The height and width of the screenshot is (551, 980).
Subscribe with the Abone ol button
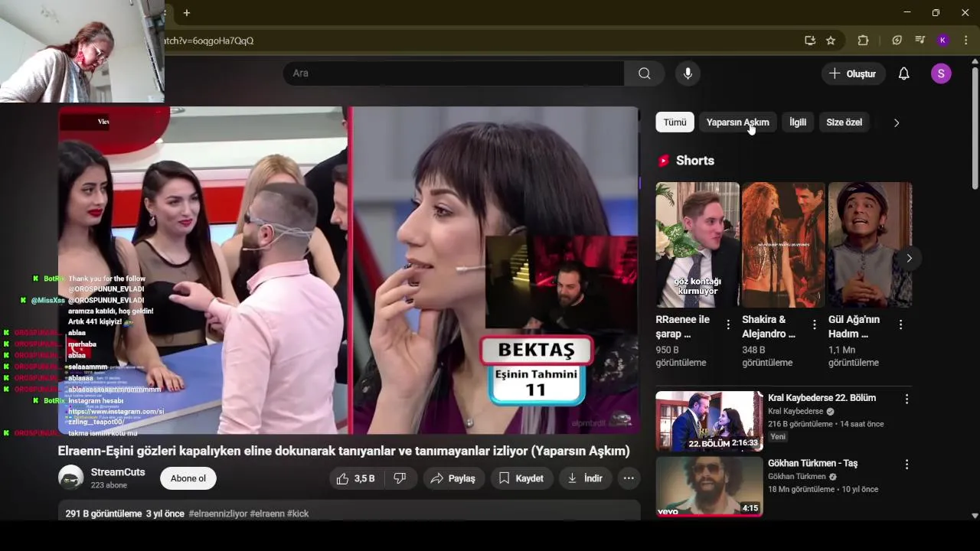188,478
